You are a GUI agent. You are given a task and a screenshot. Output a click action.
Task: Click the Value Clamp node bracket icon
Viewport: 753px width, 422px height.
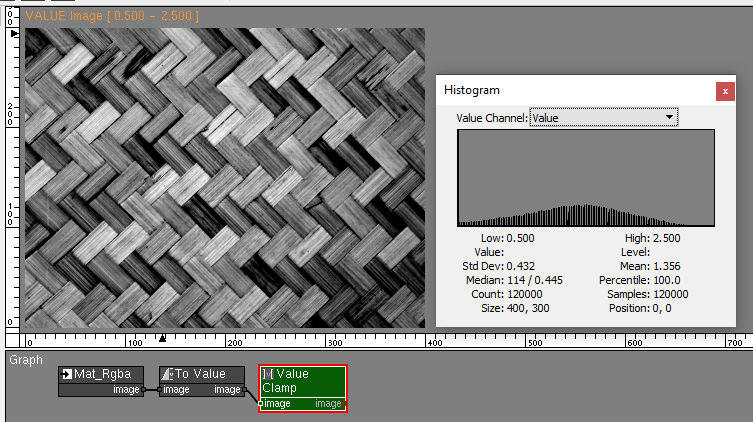pyautogui.click(x=268, y=374)
